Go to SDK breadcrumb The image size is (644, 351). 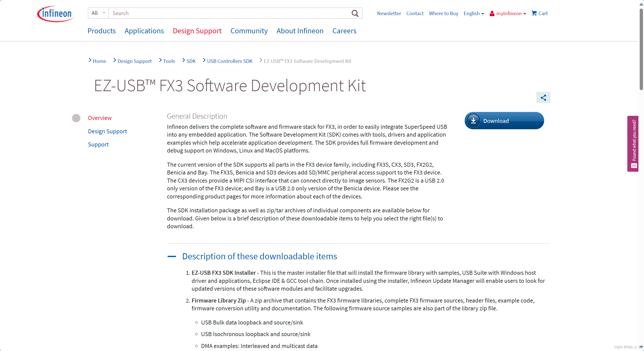pos(191,61)
